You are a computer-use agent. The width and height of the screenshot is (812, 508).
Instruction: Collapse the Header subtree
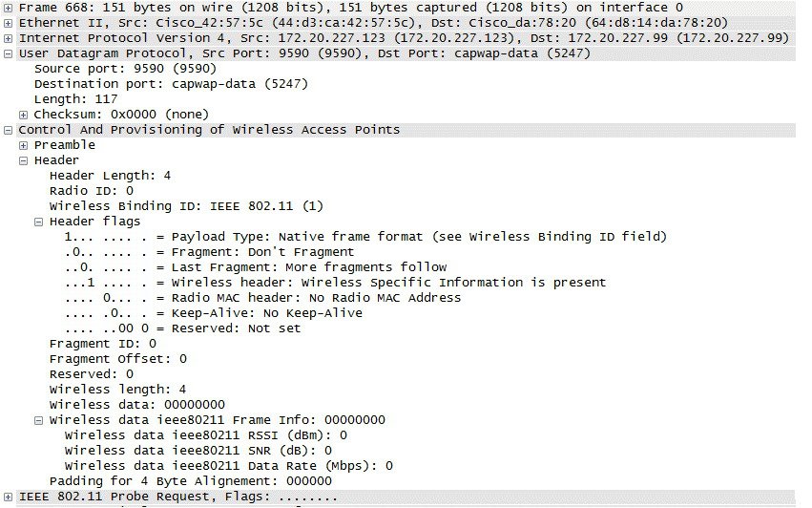(24, 160)
